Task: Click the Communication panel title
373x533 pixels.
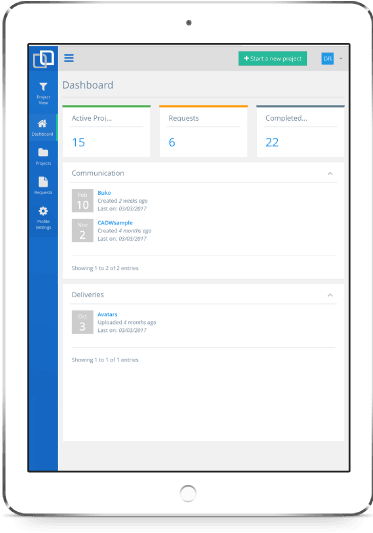Action: (98, 173)
